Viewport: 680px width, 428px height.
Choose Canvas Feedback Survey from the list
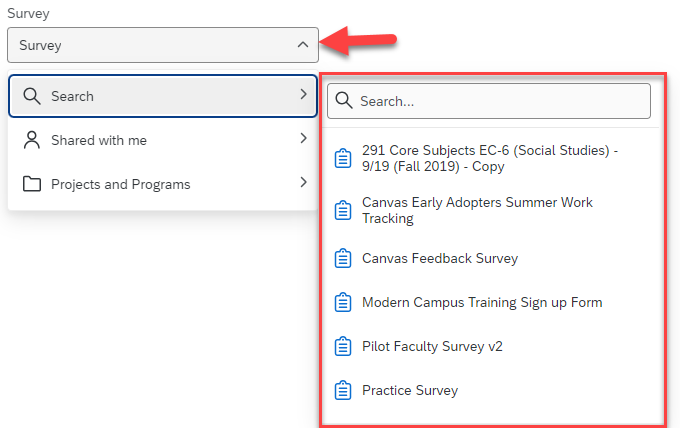click(440, 259)
